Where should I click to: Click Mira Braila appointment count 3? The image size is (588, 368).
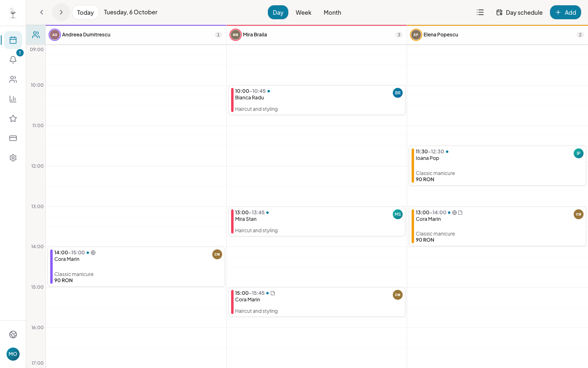click(399, 35)
